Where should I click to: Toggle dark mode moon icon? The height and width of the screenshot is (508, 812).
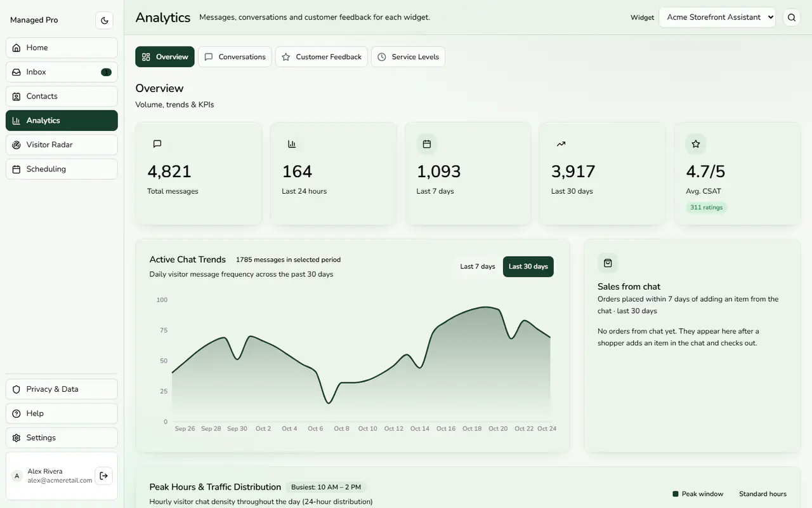(105, 20)
